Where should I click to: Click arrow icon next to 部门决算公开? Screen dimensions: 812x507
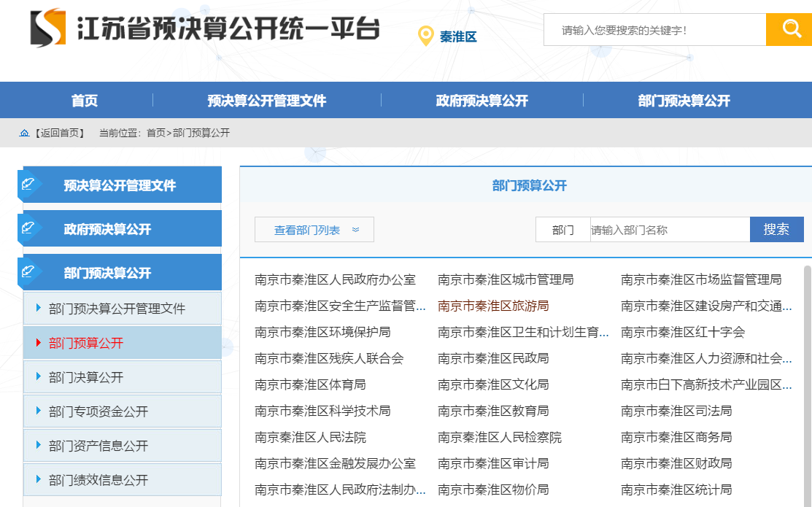(x=39, y=376)
